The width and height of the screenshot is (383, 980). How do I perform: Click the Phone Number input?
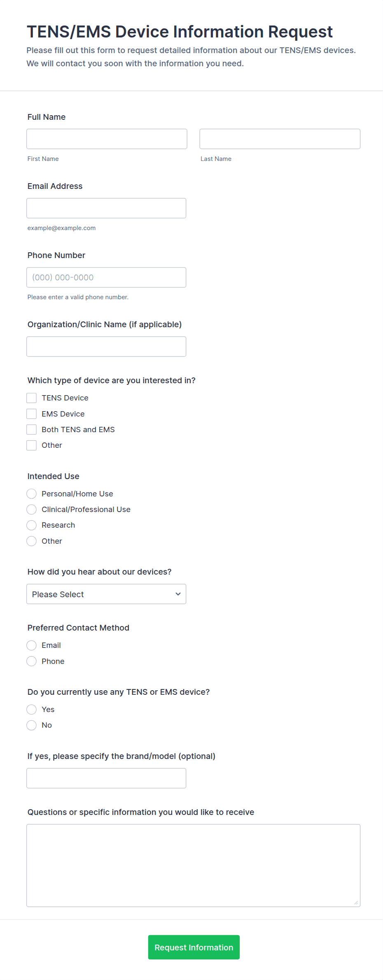pyautogui.click(x=106, y=277)
